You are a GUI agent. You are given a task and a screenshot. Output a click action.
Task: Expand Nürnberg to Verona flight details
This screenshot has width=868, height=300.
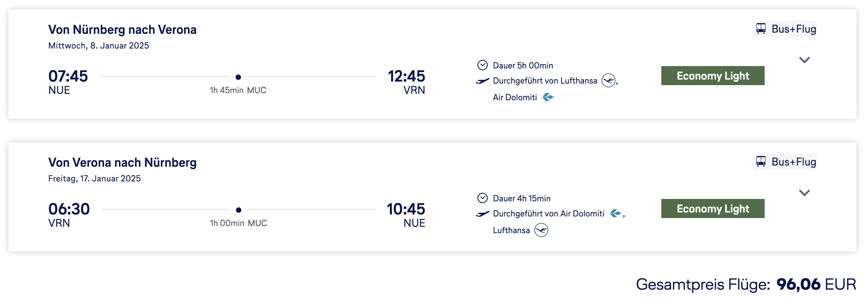804,60
